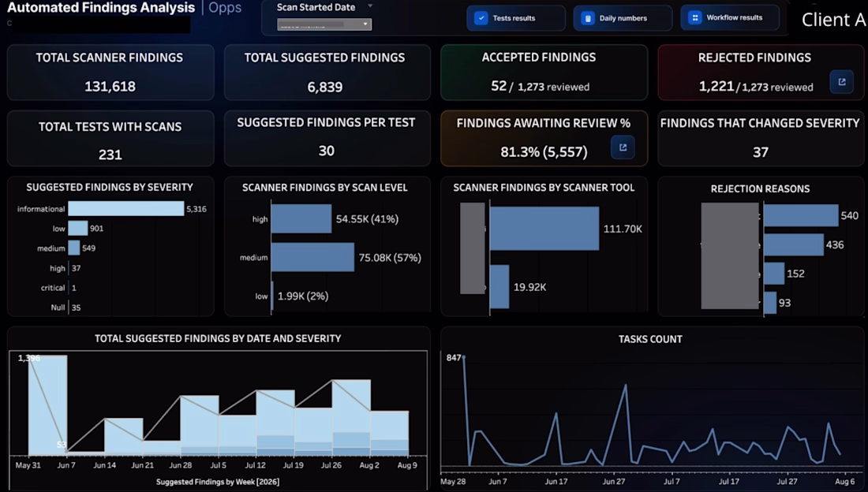The image size is (868, 492).
Task: Select the informational severity bar
Action: pyautogui.click(x=125, y=209)
